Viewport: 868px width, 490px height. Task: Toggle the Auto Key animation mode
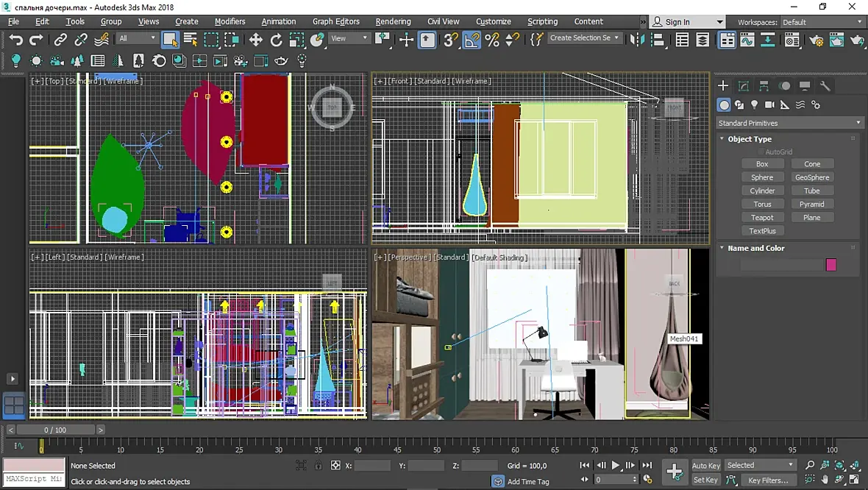click(705, 465)
